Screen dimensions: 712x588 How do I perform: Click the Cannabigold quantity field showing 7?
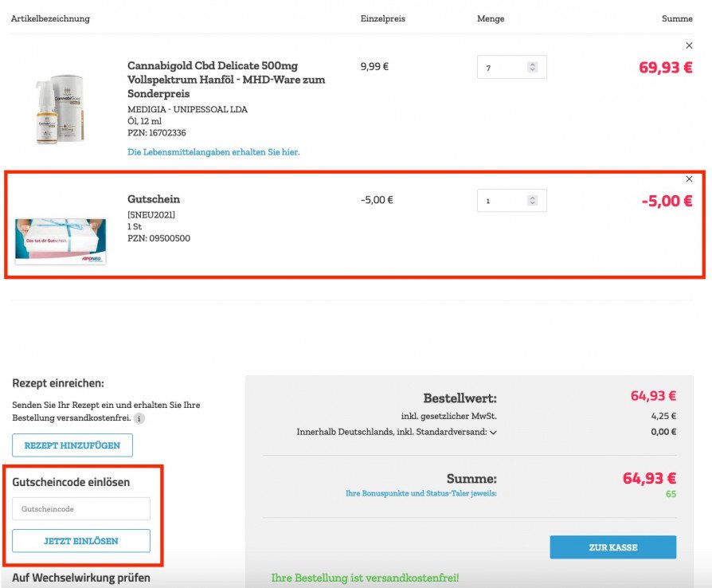(512, 67)
